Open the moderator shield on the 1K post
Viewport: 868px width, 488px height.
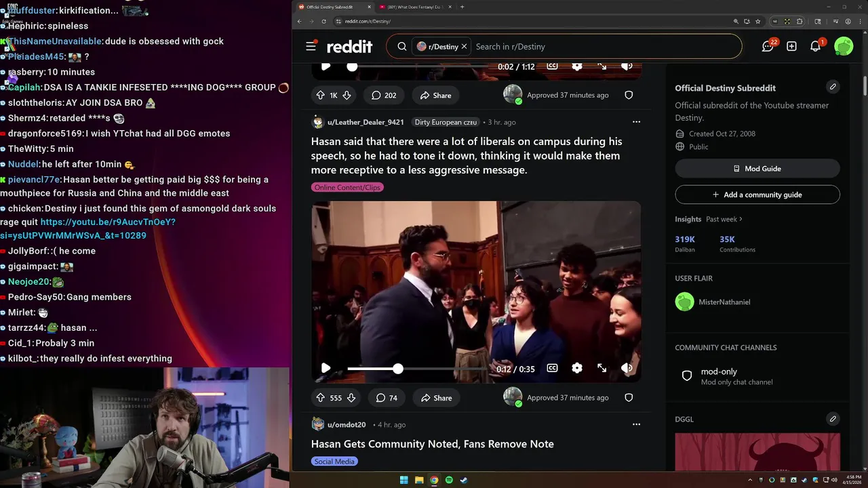629,96
